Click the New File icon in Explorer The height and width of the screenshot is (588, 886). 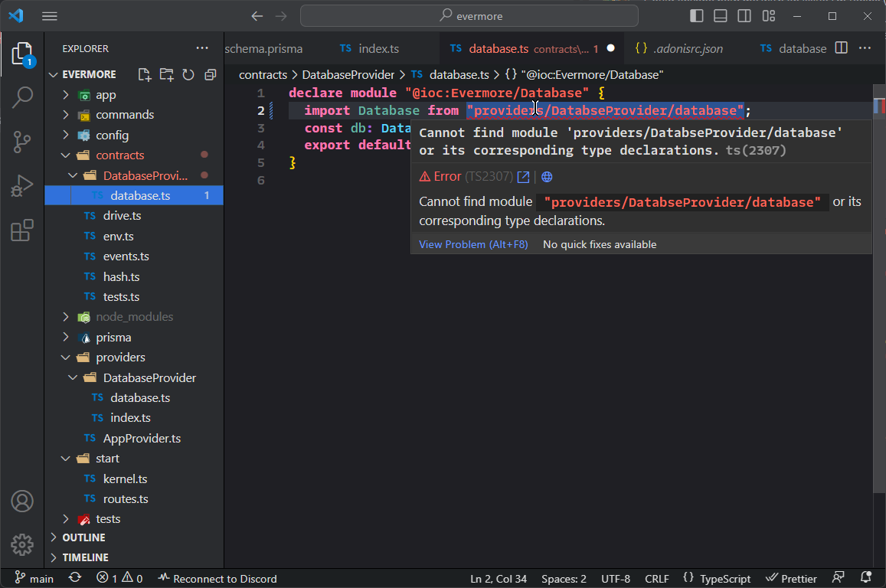tap(144, 74)
